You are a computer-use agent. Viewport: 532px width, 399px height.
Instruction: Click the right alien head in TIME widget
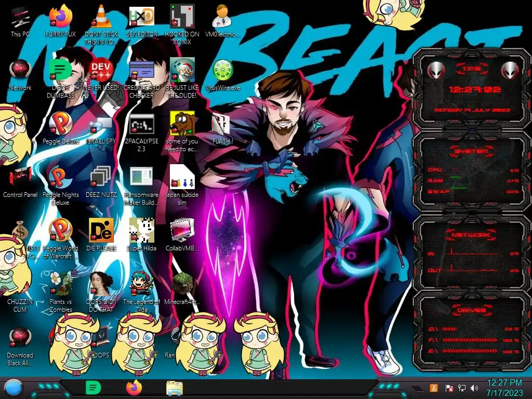[510, 70]
